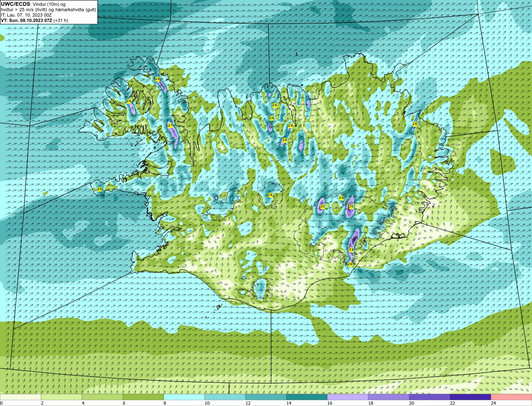Click the light lavender 16–18 m/s legend swatch
The width and height of the screenshot is (532, 406).
(348, 397)
